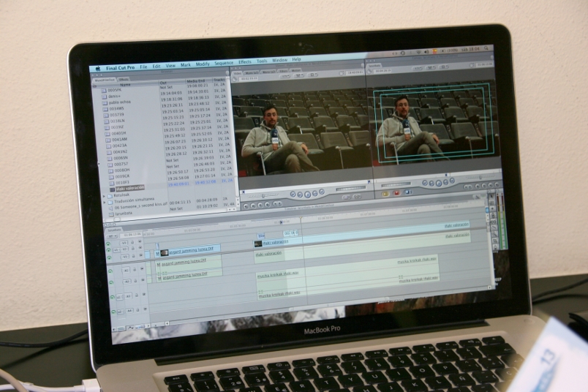
Task: Open the Tools menu
Action: click(x=262, y=61)
